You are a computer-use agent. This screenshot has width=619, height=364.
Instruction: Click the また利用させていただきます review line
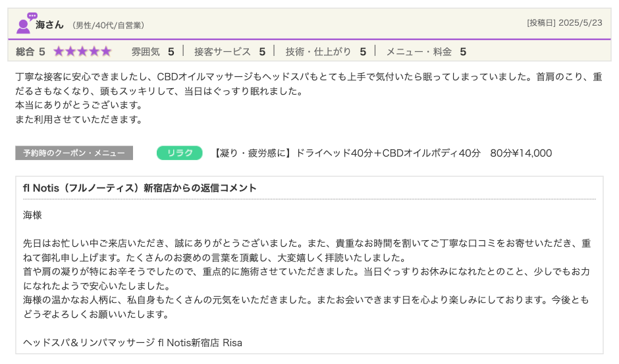click(79, 119)
